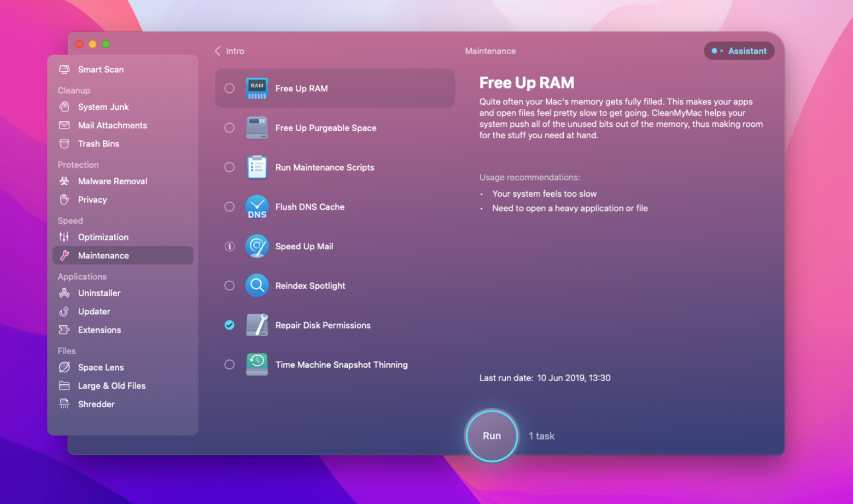Screen dimensions: 853x504
Task: Click the Free Up Purgeable Space drive icon
Action: tap(256, 128)
